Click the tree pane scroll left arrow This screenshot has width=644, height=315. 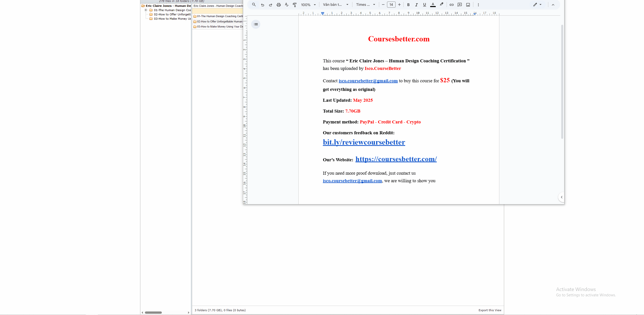click(x=142, y=312)
